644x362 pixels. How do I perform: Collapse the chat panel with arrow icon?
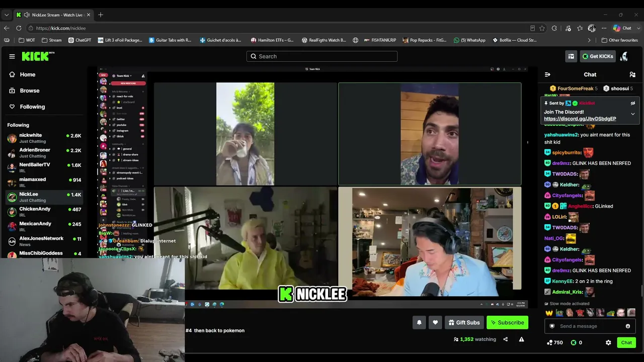tap(547, 74)
